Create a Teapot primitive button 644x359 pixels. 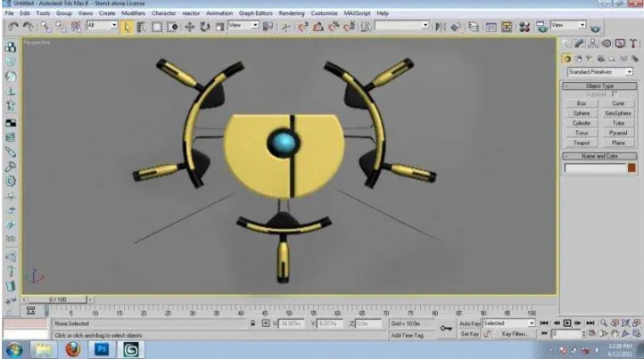(x=582, y=143)
